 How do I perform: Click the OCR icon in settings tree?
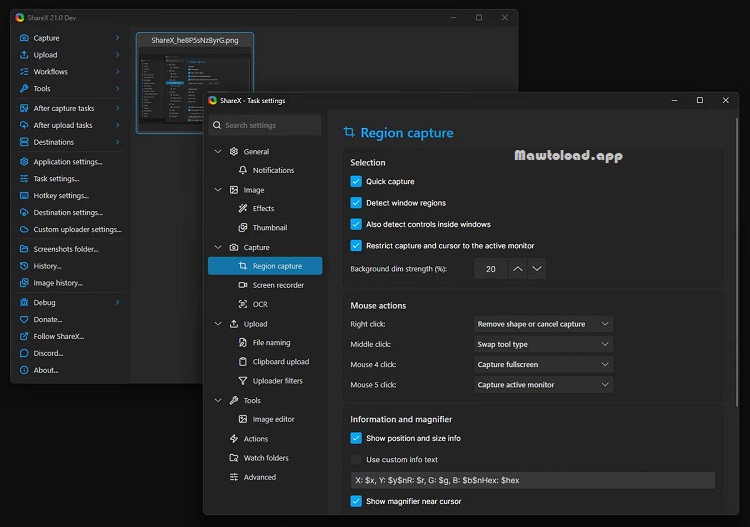pyautogui.click(x=243, y=304)
